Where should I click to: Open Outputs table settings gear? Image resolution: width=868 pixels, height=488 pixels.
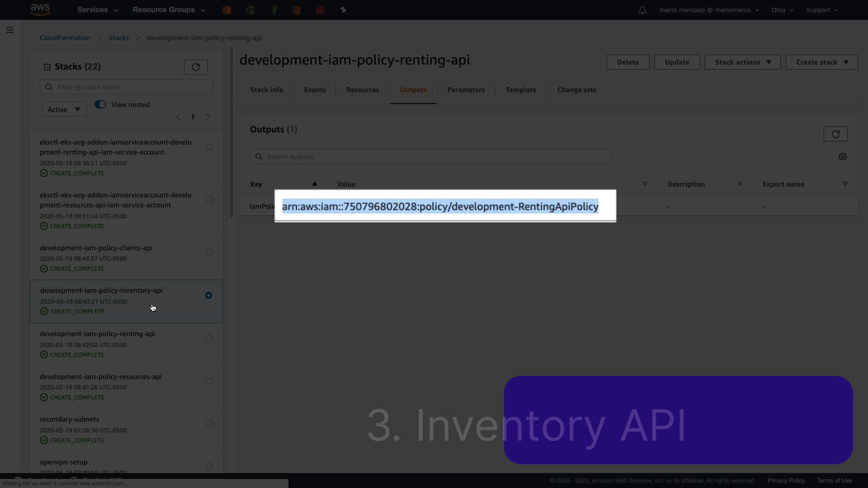pyautogui.click(x=842, y=157)
